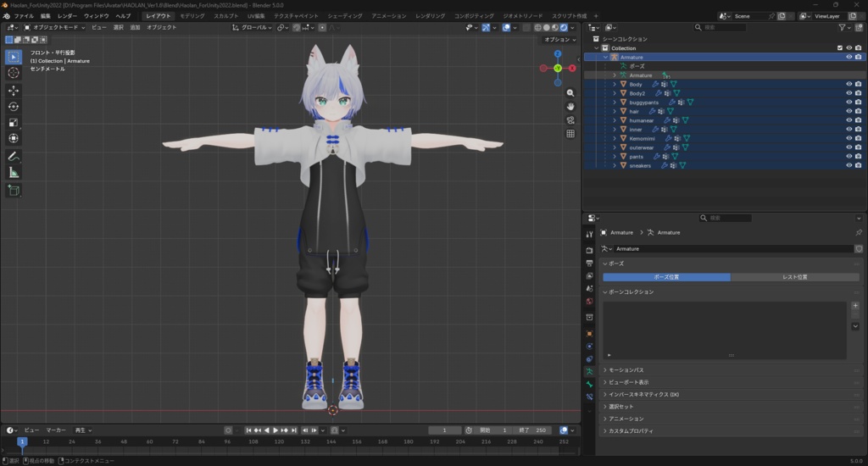Viewport: 868px width, 466px height.
Task: Open the オプション dropdown in the viewport
Action: (559, 39)
